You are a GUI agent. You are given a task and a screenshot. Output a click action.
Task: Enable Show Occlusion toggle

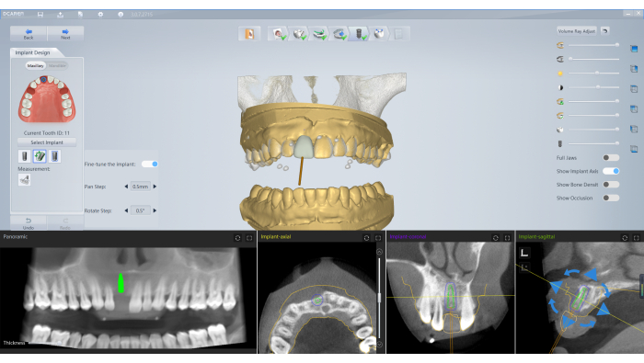tap(611, 198)
